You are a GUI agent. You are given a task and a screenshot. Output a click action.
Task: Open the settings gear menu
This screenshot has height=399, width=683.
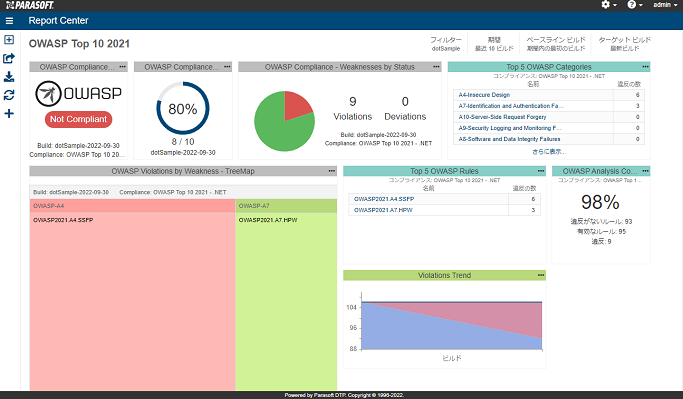tap(609, 5)
